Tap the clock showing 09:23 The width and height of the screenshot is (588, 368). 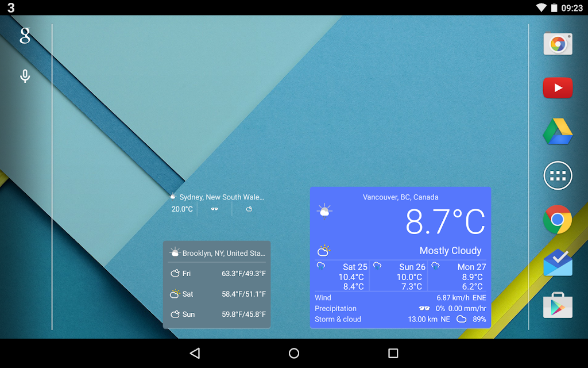click(572, 8)
